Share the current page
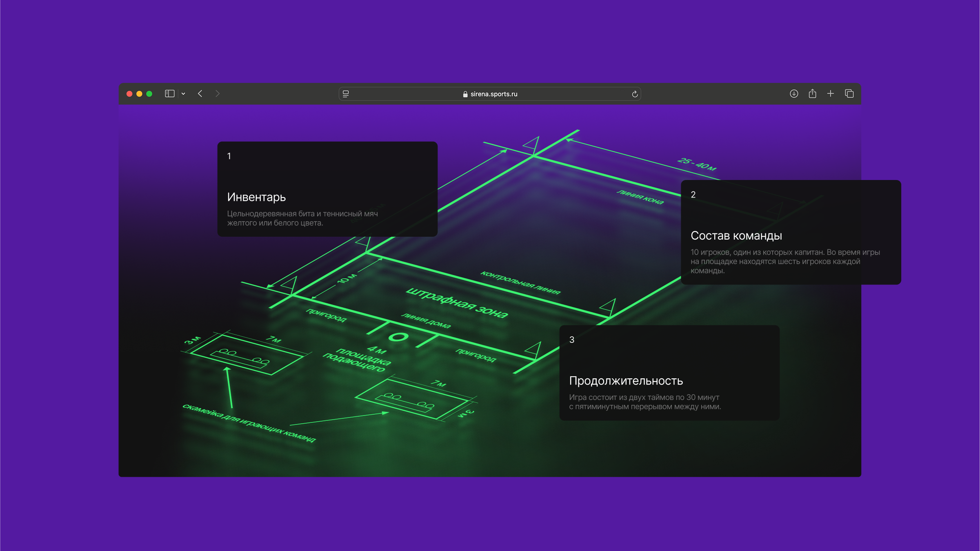The image size is (980, 551). (812, 93)
